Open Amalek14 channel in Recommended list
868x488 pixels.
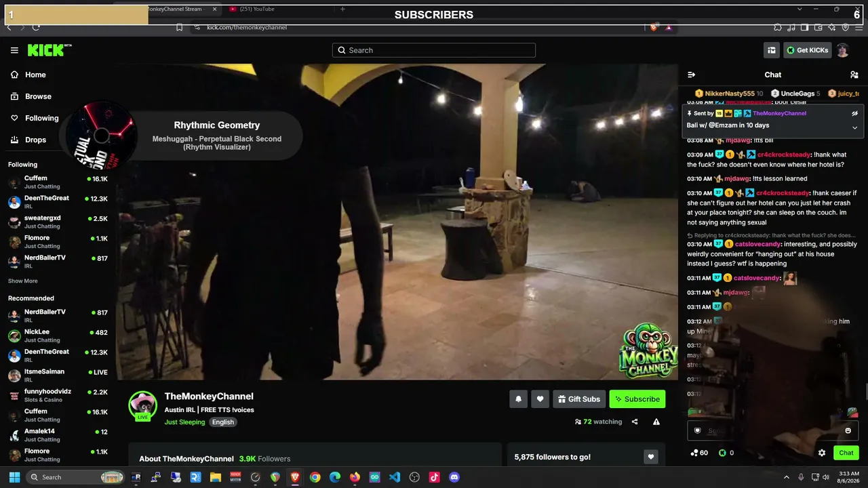coord(58,435)
